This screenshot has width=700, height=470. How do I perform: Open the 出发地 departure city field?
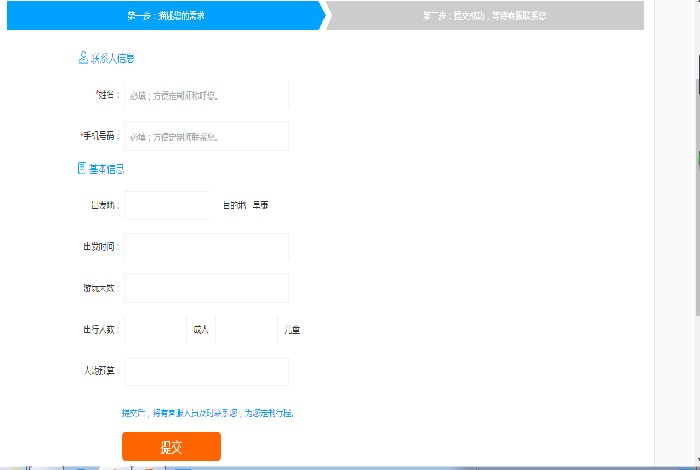167,205
